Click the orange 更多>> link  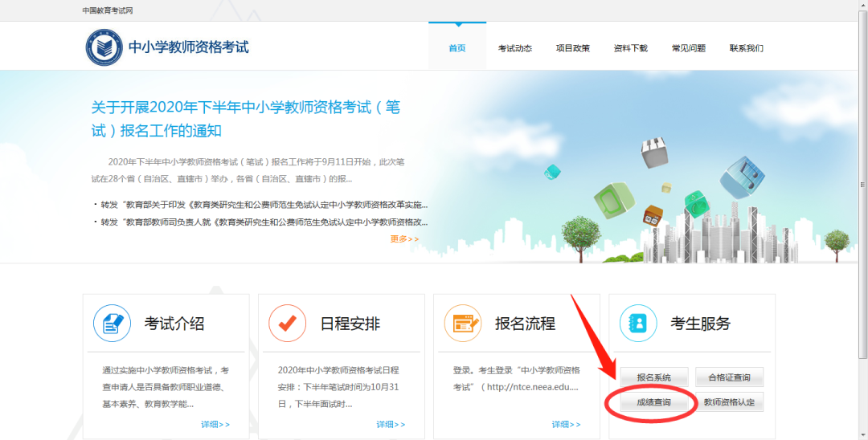pyautogui.click(x=404, y=238)
